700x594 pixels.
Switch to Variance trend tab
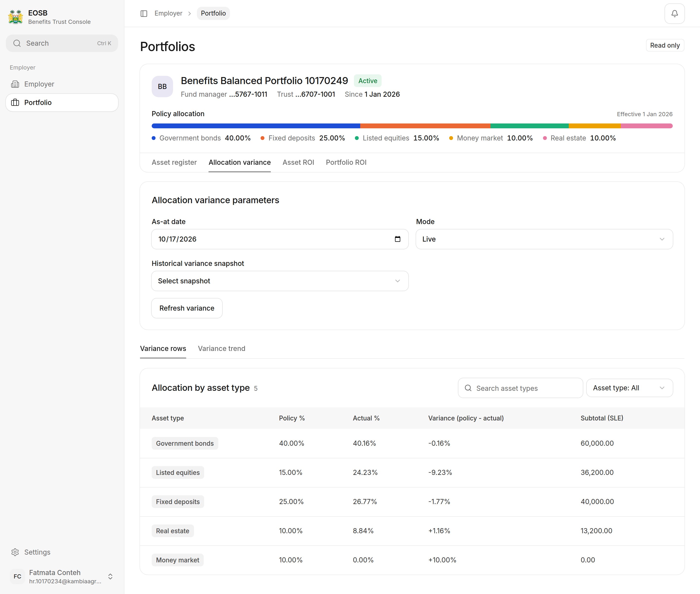(221, 349)
